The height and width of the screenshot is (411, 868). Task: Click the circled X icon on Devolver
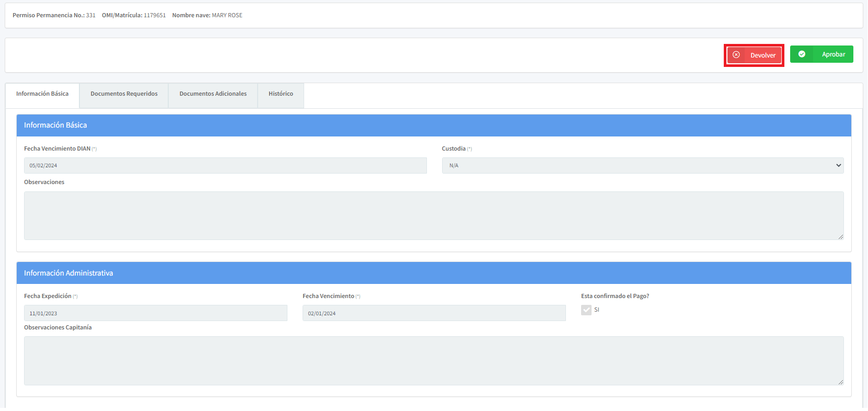pyautogui.click(x=736, y=55)
